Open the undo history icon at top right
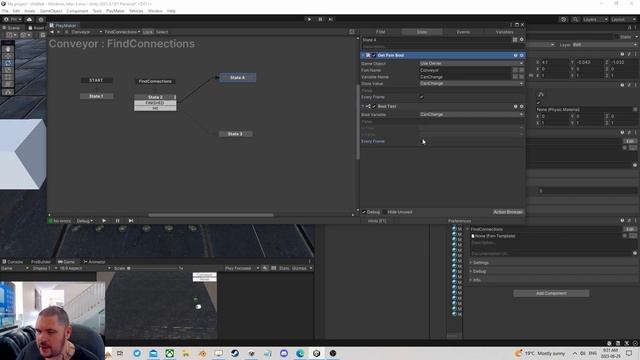 click(x=564, y=19)
